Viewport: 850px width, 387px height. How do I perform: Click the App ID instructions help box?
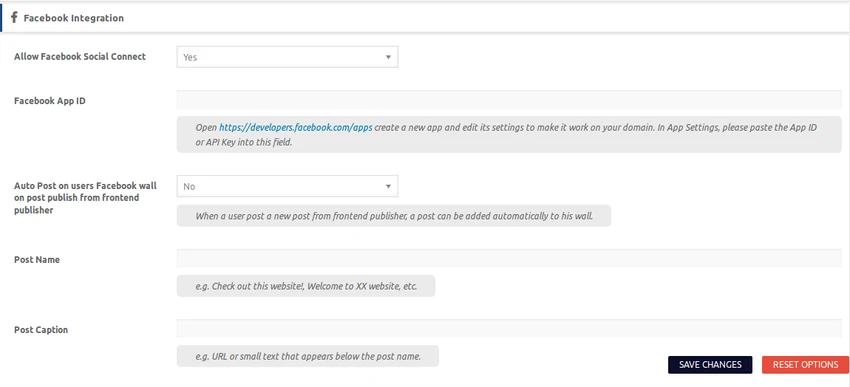pos(509,134)
